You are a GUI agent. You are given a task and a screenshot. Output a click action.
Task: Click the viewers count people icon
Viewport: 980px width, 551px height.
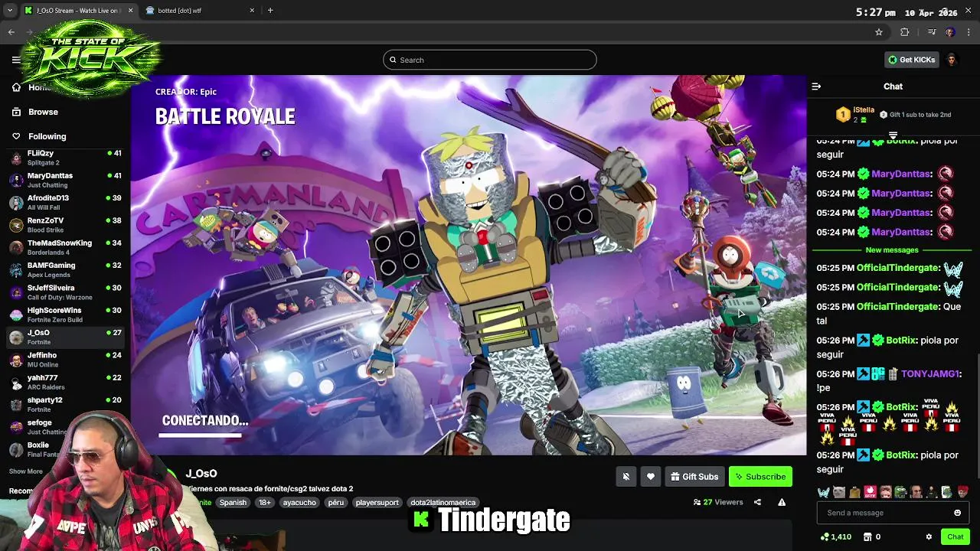coord(697,502)
